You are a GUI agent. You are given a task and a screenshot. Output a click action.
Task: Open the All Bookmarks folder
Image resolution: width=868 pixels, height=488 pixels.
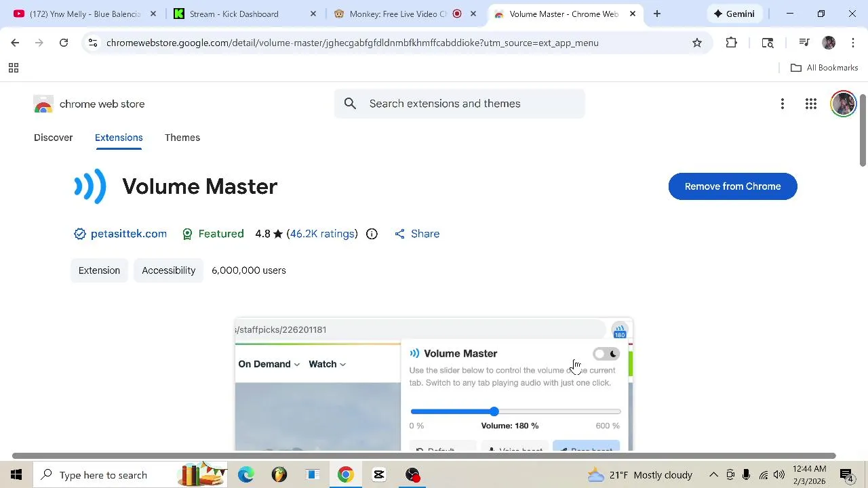(x=825, y=68)
